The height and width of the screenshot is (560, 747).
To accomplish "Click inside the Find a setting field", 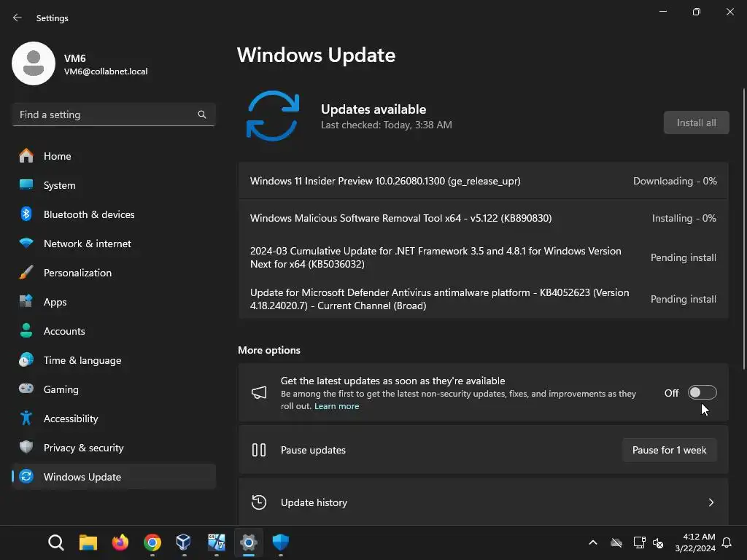I will pyautogui.click(x=114, y=114).
